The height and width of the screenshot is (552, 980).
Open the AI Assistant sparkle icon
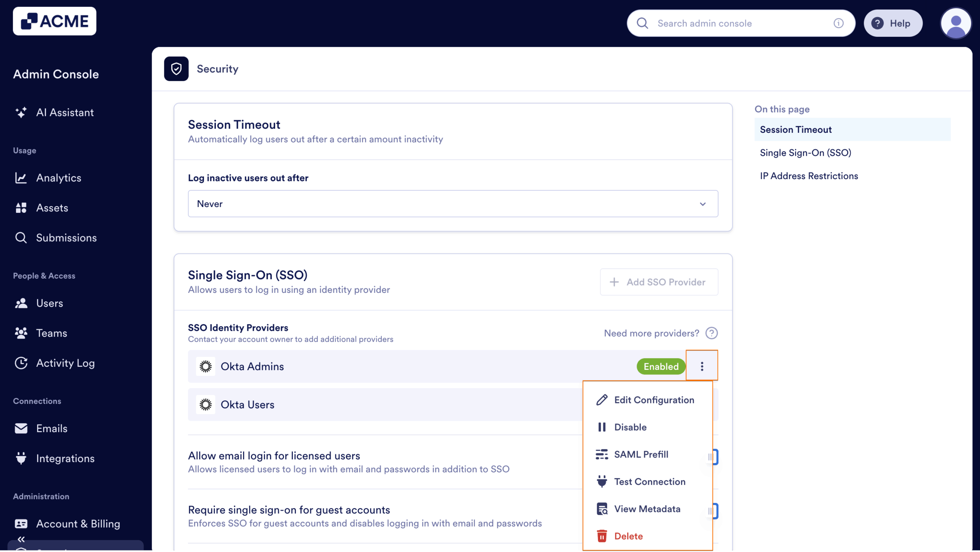coord(21,112)
